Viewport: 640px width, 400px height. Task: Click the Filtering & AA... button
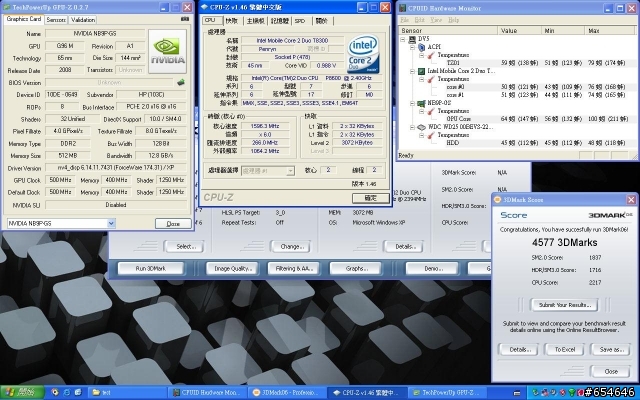pyautogui.click(x=293, y=269)
